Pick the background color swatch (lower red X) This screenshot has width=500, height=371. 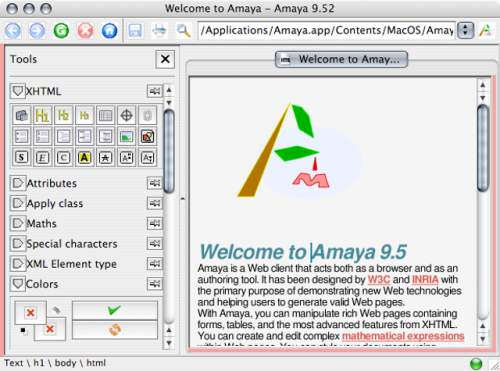[x=50, y=329]
